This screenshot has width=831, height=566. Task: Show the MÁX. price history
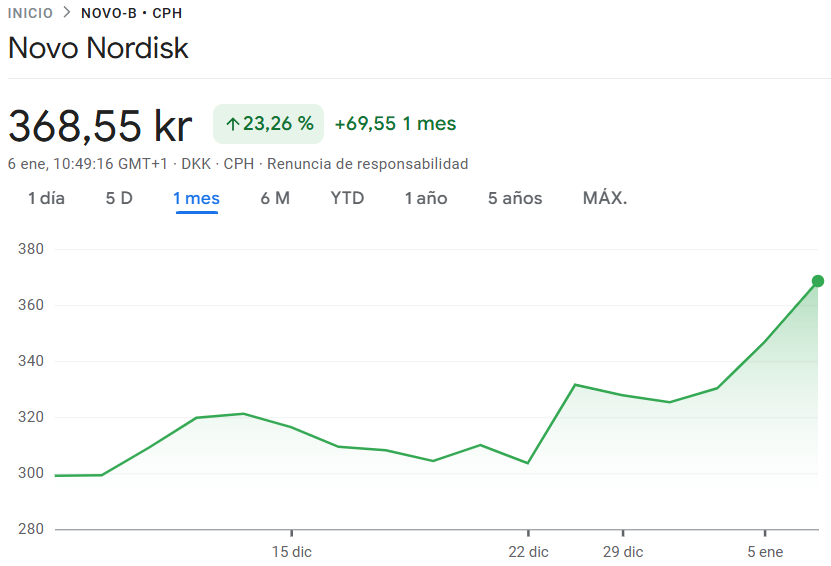coord(605,198)
